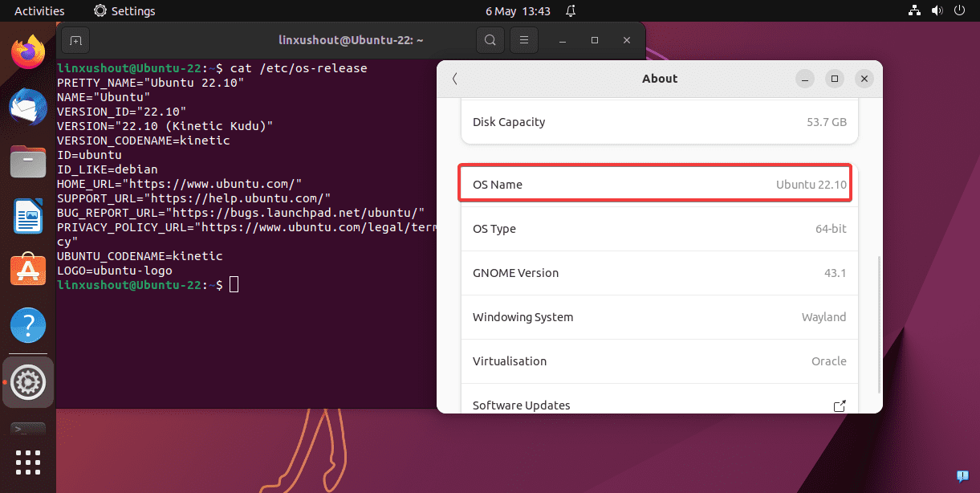Click the About window scrollbar
This screenshot has height=493, width=980.
point(880,324)
